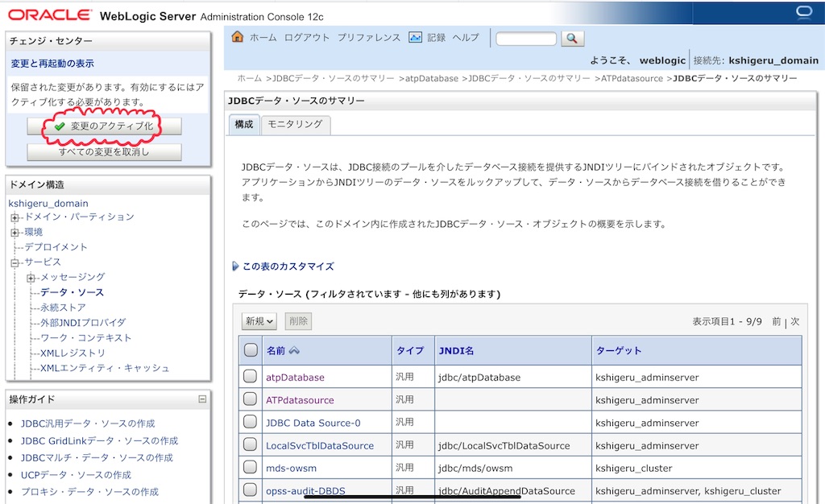The height and width of the screenshot is (504, 825).
Task: Click the 削除 button
Action: click(x=298, y=321)
